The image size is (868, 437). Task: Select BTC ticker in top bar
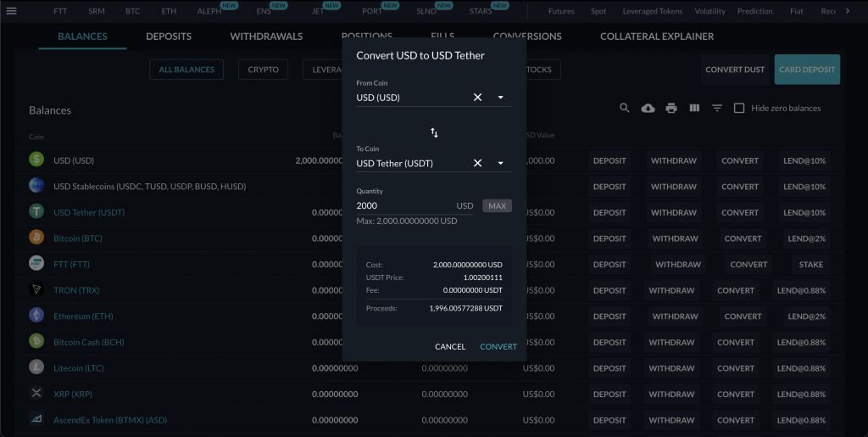coord(133,11)
